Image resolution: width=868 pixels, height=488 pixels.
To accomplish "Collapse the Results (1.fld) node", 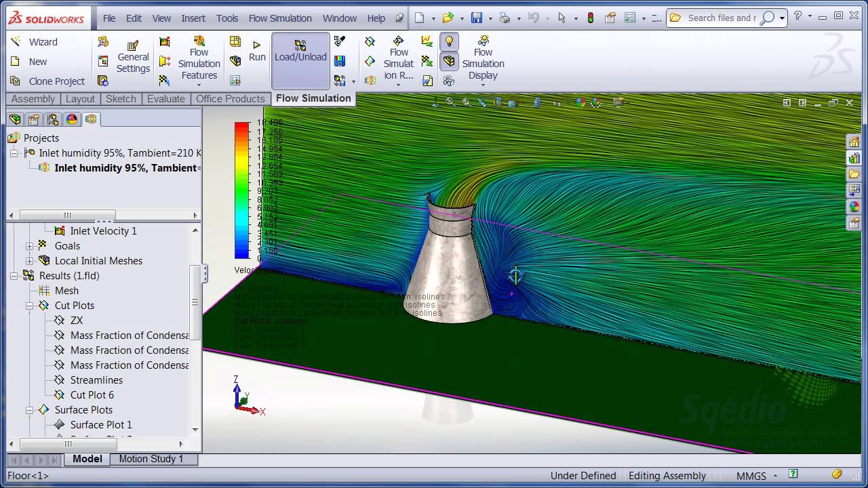I will [x=14, y=276].
